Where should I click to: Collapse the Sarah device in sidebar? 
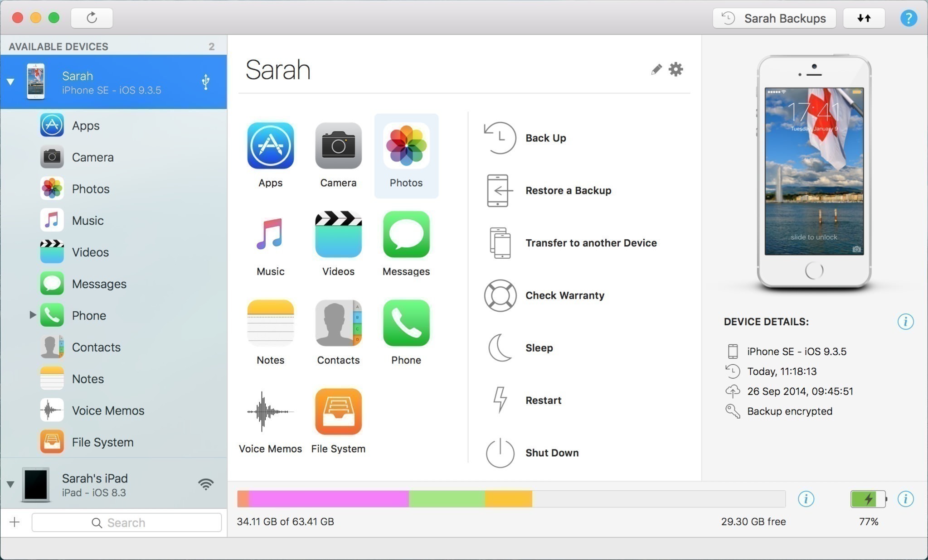coord(10,82)
